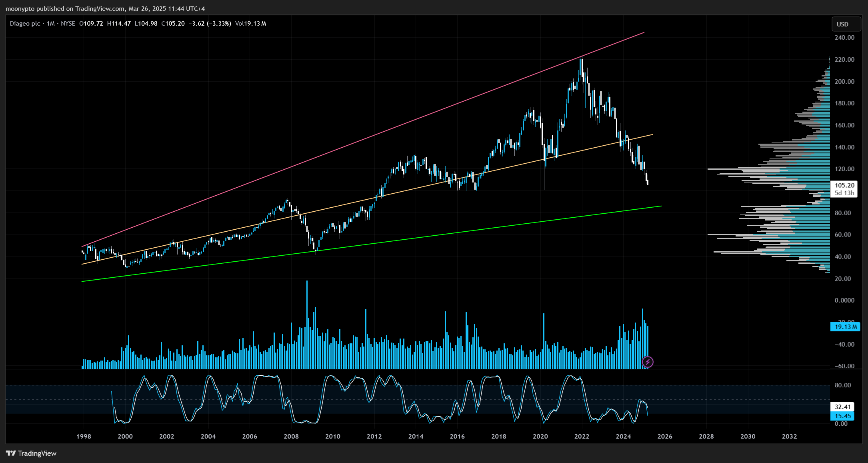Click the 2032 year on time axis
This screenshot has height=463, width=868.
pos(790,437)
